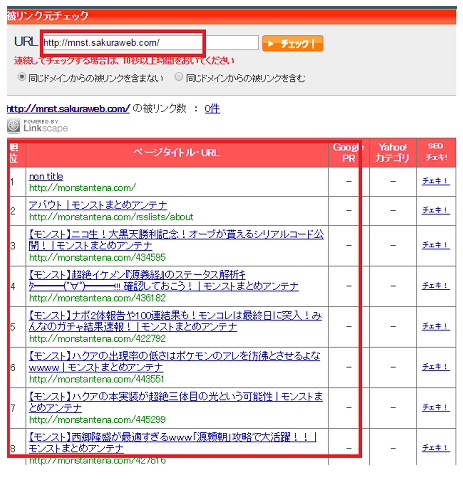Click チェキ! link in row 1

pyautogui.click(x=436, y=181)
